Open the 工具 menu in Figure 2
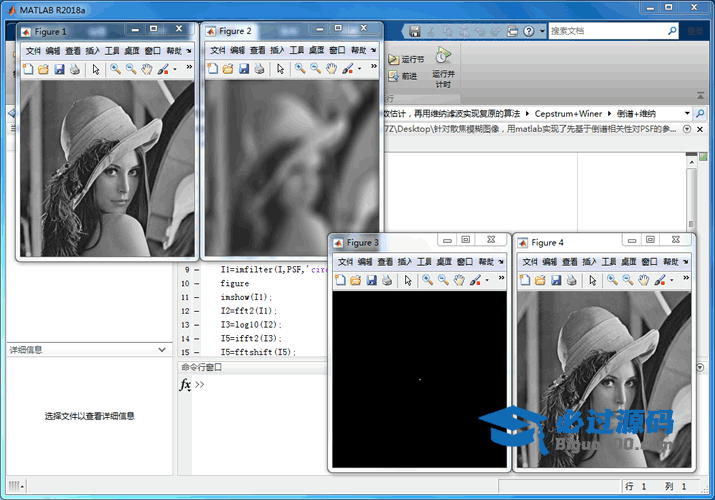 297,50
